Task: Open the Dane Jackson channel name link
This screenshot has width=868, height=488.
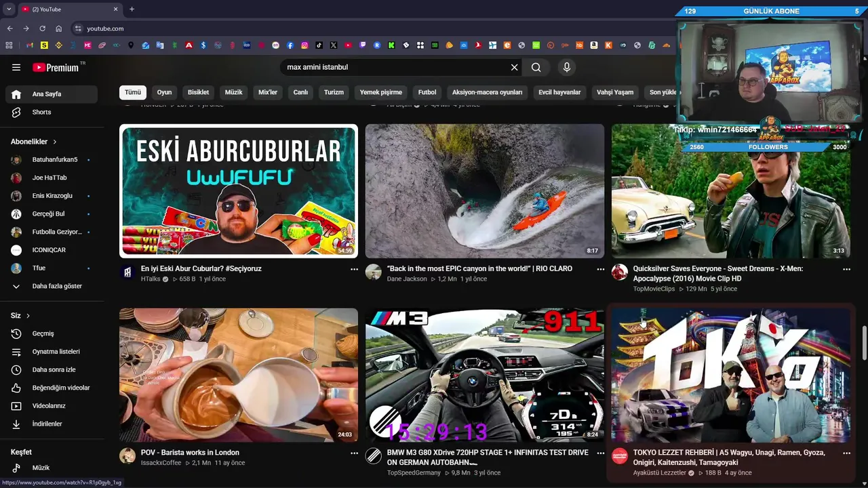Action: tap(407, 279)
